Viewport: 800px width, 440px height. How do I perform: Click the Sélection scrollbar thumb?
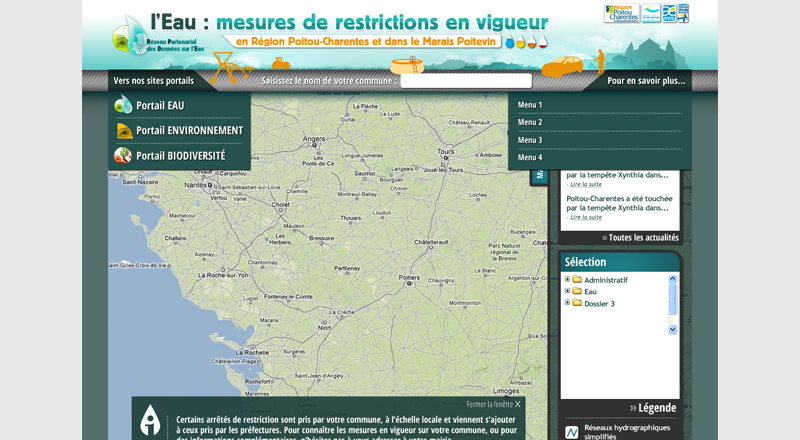[672, 299]
